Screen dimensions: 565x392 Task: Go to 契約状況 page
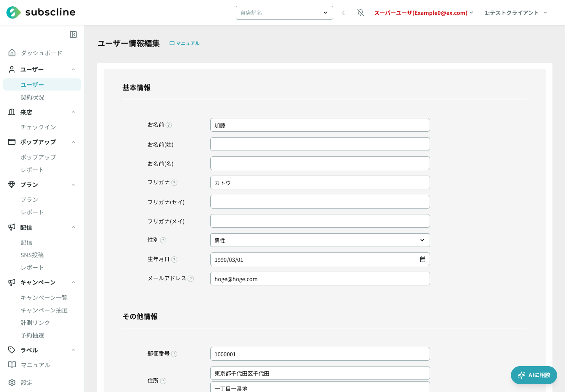point(32,97)
